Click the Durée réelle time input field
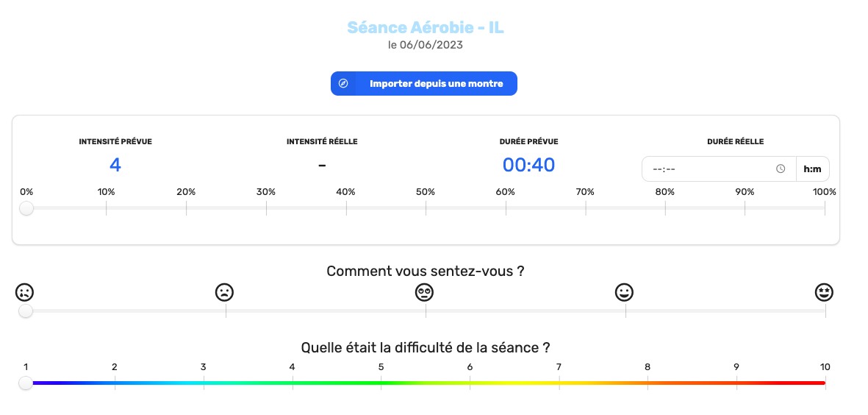The height and width of the screenshot is (415, 868). click(x=719, y=169)
